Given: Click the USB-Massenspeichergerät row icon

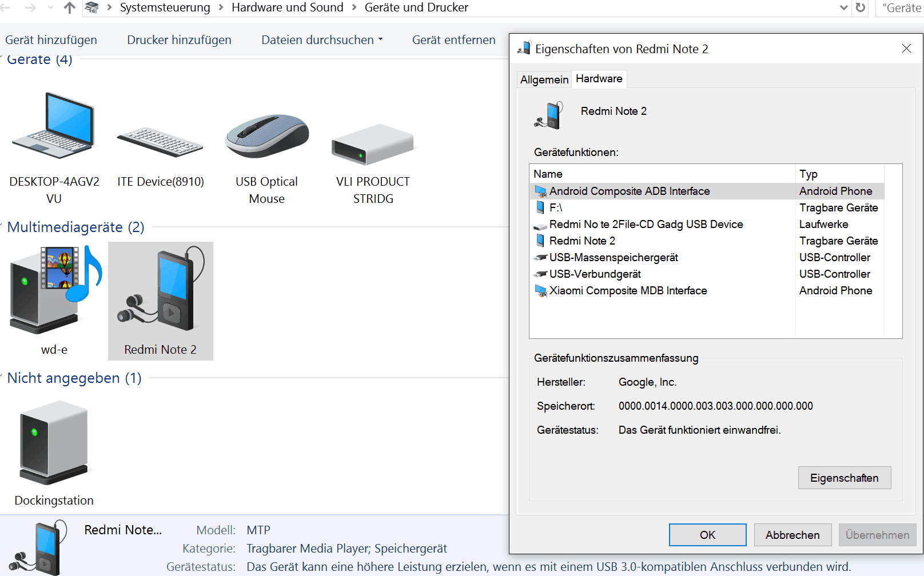Looking at the screenshot, I should pos(540,257).
